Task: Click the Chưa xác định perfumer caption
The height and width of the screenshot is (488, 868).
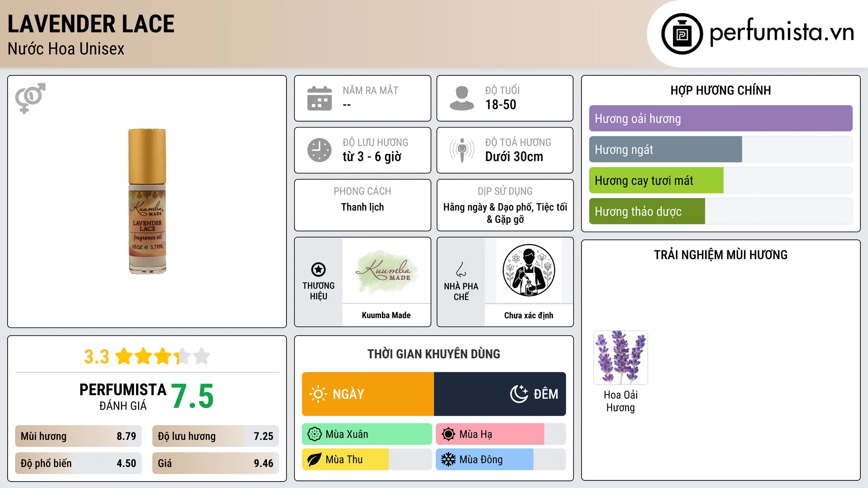Action: pos(529,315)
